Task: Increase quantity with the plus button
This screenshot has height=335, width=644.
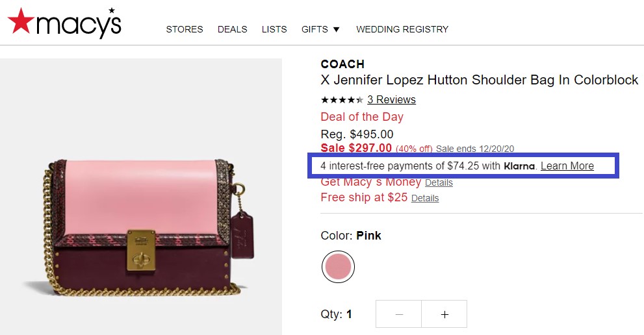Action: tap(444, 314)
